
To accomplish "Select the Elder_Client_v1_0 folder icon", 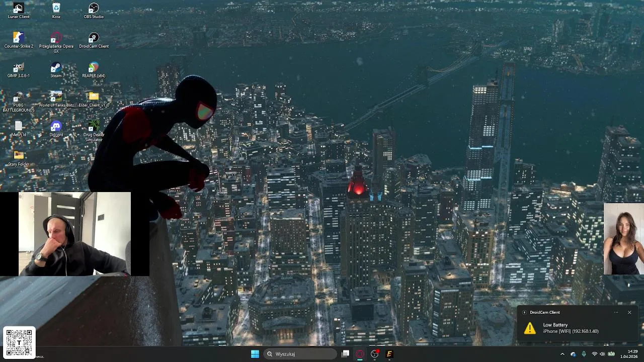I will pos(94,99).
